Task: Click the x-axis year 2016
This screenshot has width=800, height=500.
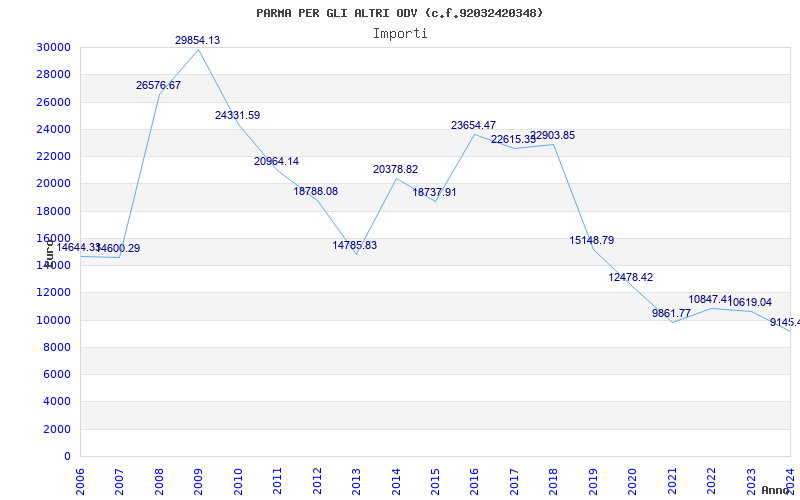Action: coord(474,481)
